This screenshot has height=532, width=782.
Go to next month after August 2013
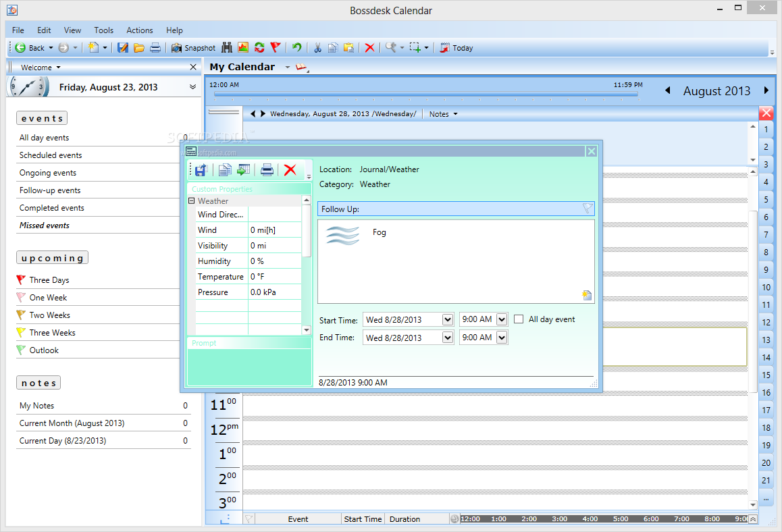(x=766, y=90)
